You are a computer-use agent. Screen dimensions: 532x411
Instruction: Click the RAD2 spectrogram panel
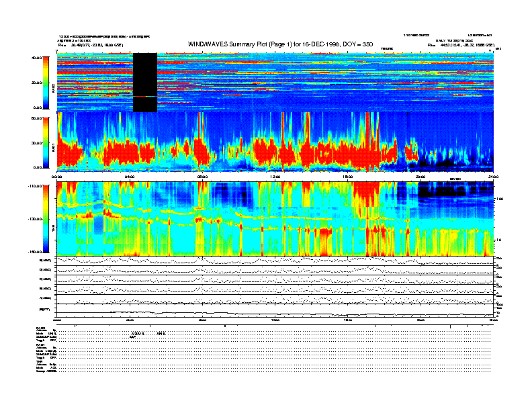tap(275, 83)
